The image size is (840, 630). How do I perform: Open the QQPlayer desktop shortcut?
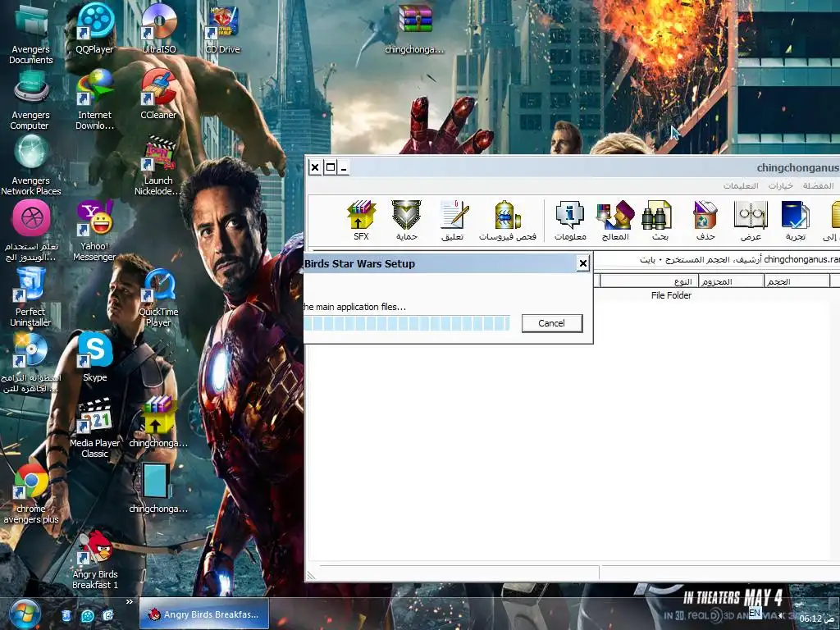point(95,29)
